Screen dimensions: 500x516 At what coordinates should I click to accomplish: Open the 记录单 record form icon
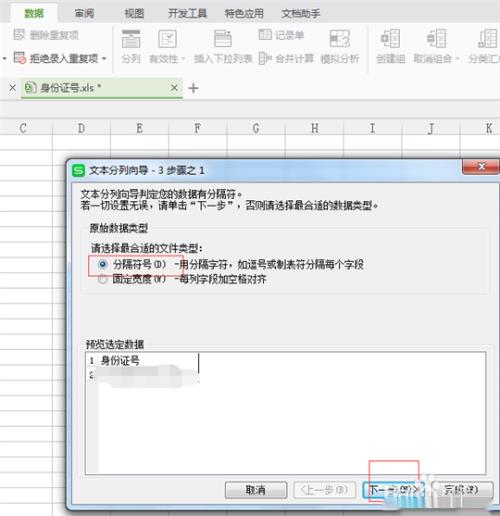point(265,34)
